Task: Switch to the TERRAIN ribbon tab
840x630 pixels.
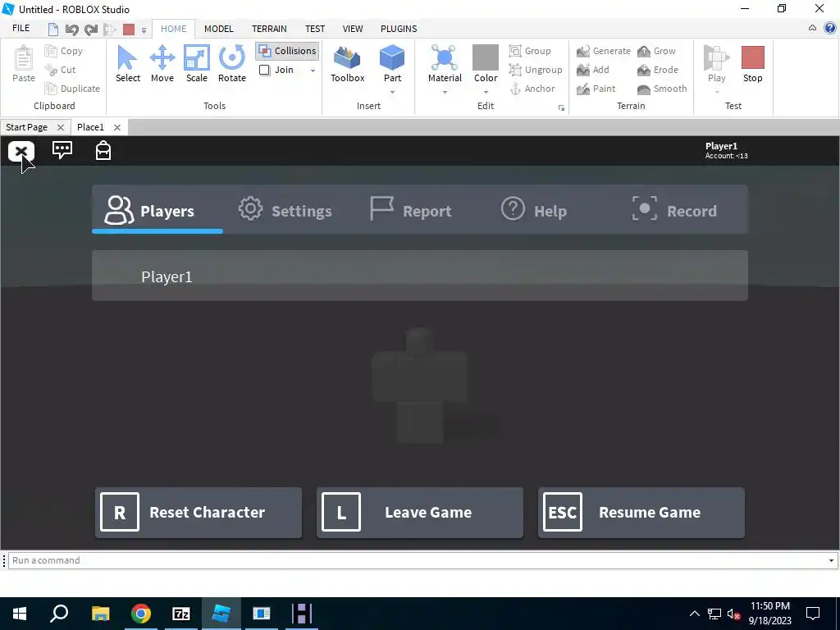Action: tap(269, 29)
